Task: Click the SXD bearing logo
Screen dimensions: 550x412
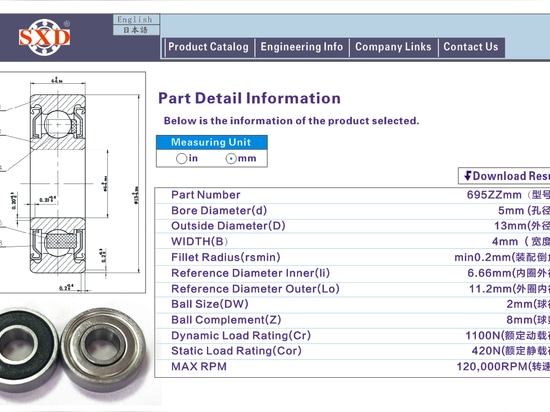Action: pos(45,37)
